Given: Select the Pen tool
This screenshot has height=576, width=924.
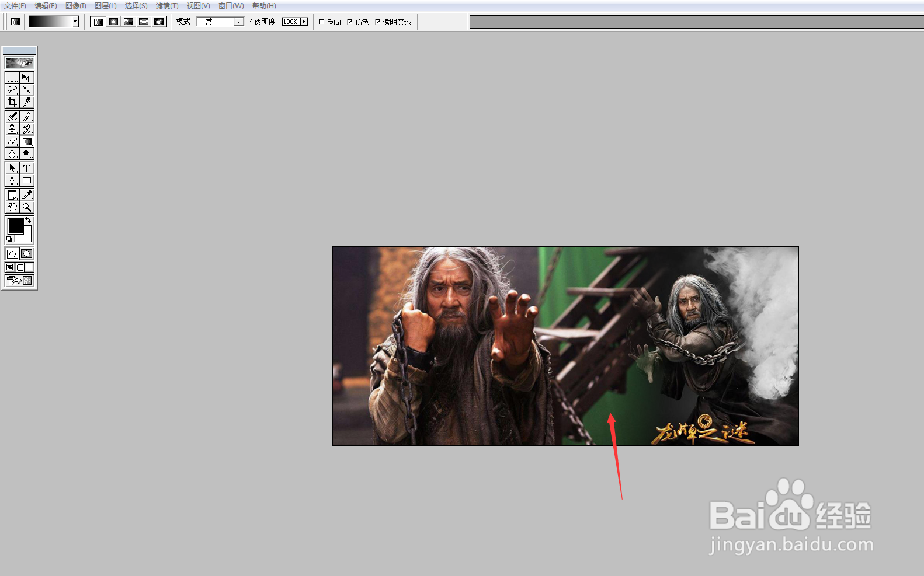Looking at the screenshot, I should click(x=12, y=180).
